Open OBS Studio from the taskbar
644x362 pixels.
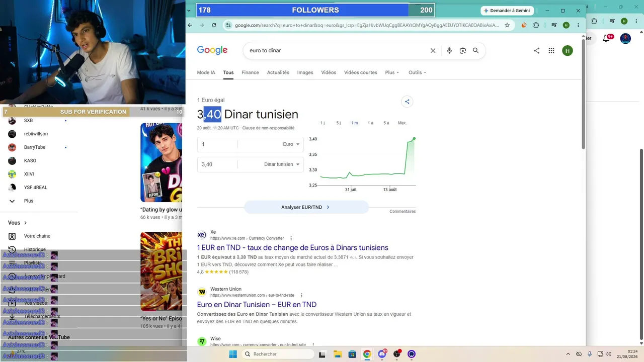click(397, 354)
